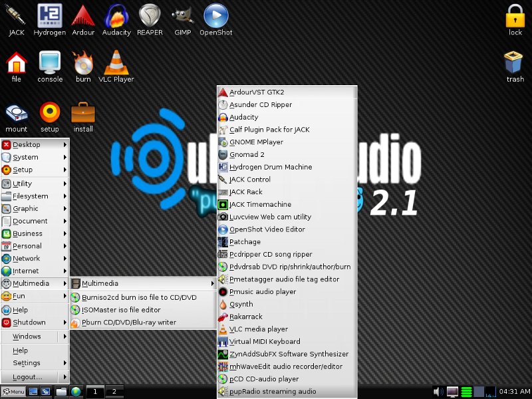This screenshot has width=532, height=399.
Task: Click the clock showing 04:31 AM
Action: coord(514,392)
